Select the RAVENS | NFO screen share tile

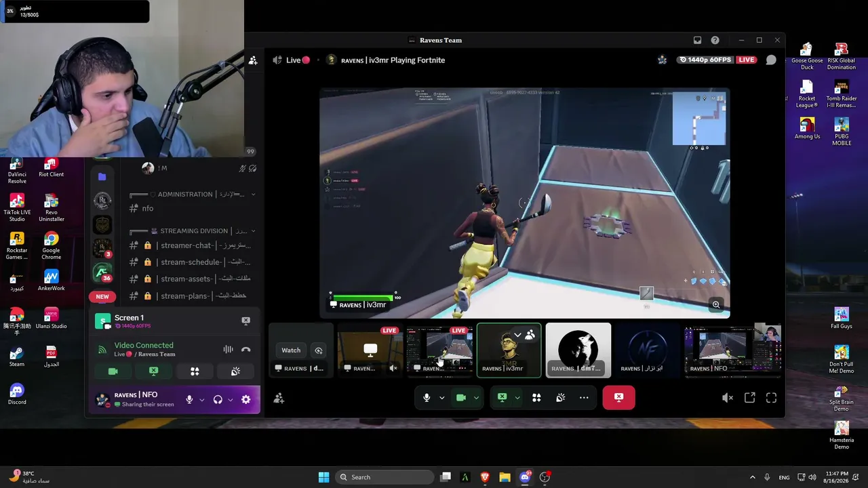732,350
